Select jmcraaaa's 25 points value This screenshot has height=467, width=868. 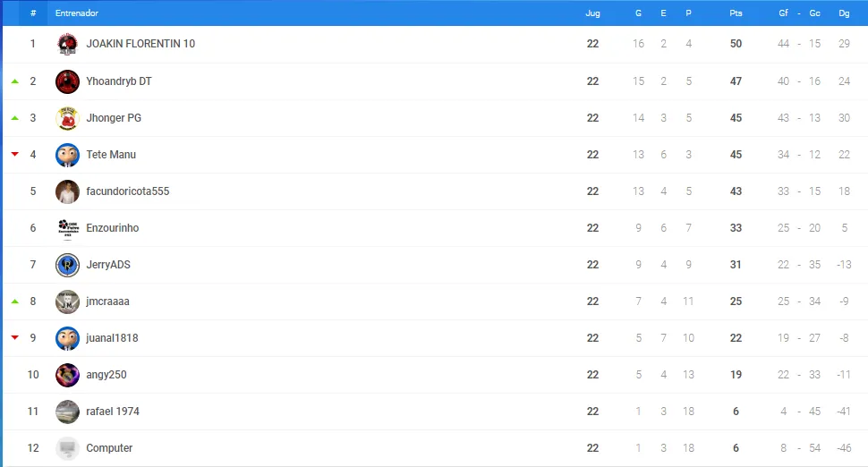[x=736, y=301]
